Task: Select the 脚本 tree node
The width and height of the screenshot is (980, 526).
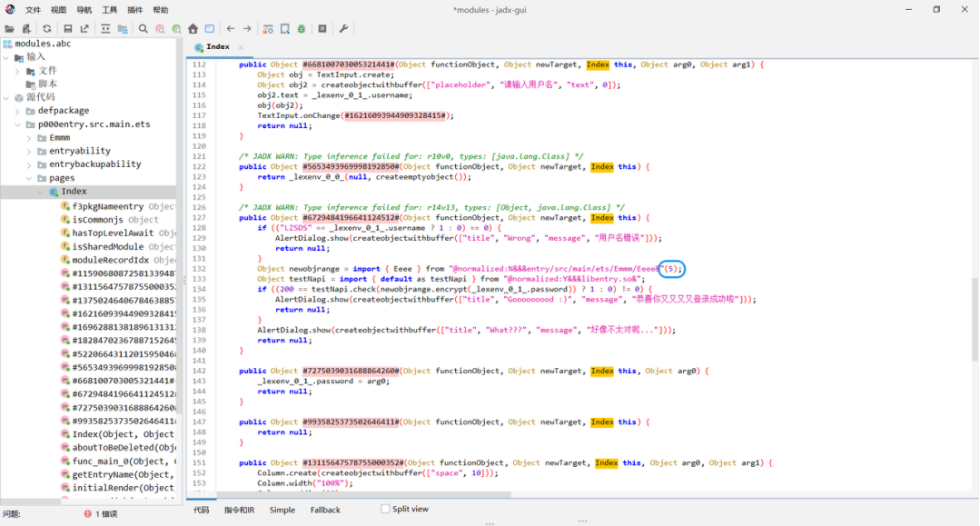Action: point(47,84)
